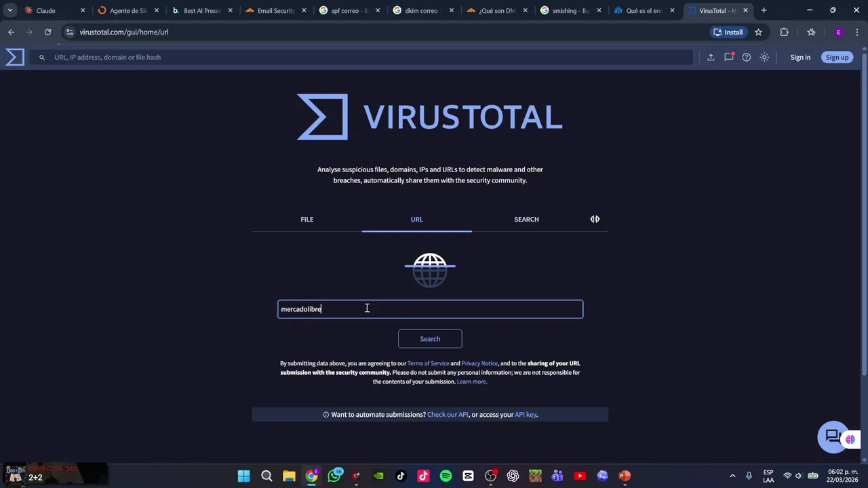The height and width of the screenshot is (488, 868).
Task: Open Windows taskbar search
Action: (267, 476)
